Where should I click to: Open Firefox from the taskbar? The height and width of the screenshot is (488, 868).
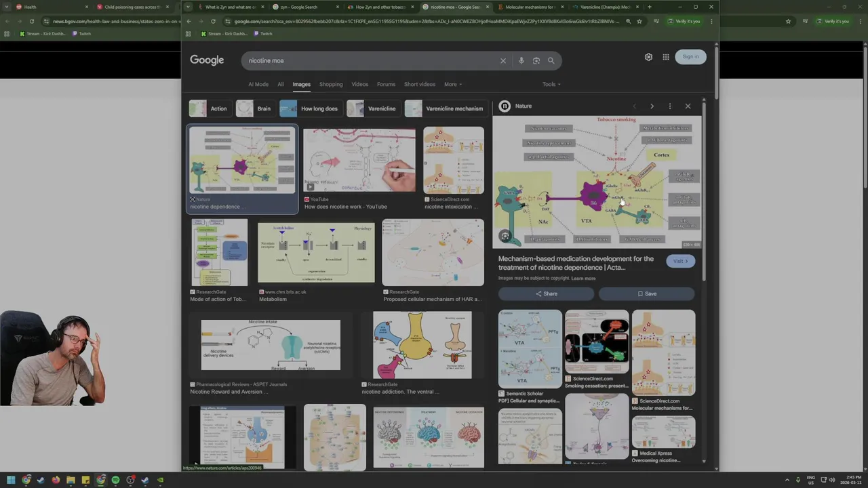56,480
